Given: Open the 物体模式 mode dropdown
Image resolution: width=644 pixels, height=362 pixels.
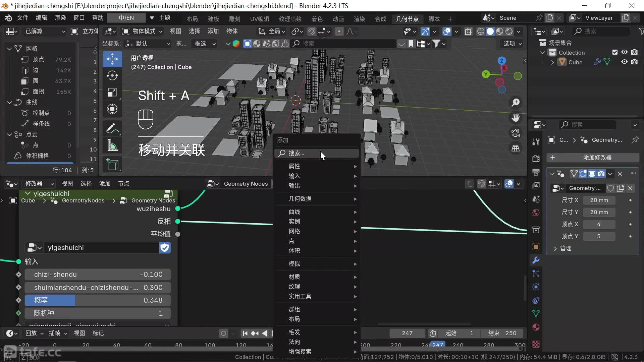Looking at the screenshot, I should (x=142, y=31).
